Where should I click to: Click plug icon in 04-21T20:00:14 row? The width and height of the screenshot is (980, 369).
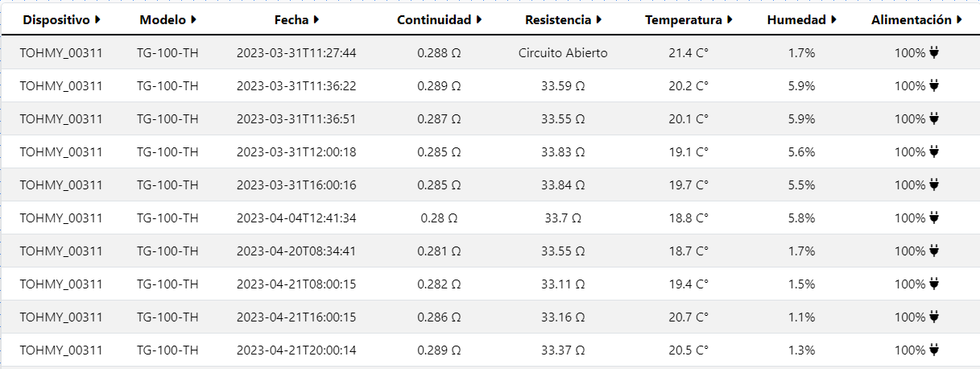tap(934, 350)
